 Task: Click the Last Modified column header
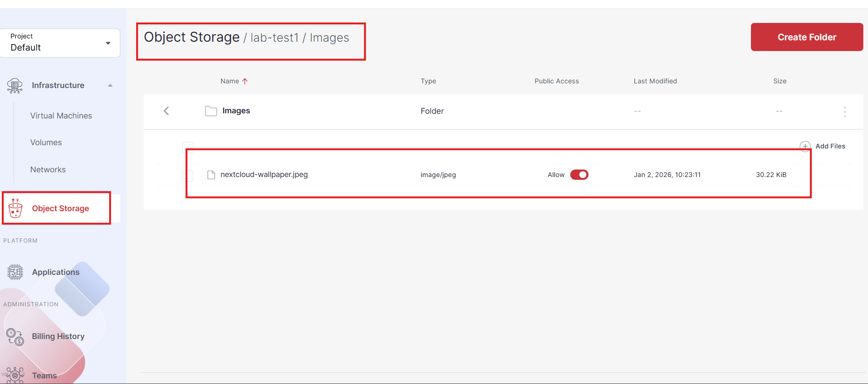coord(655,81)
